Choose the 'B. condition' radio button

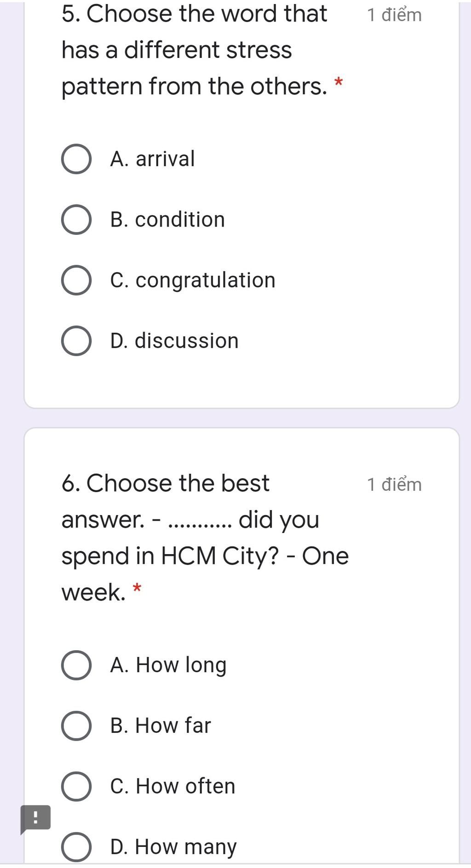(76, 220)
